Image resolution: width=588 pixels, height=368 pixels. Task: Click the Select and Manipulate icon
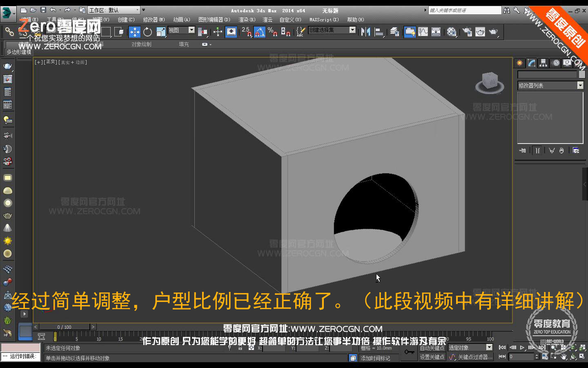218,31
